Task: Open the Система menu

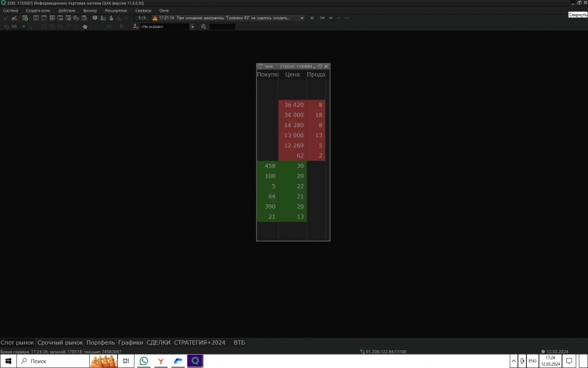Action: tap(10, 11)
